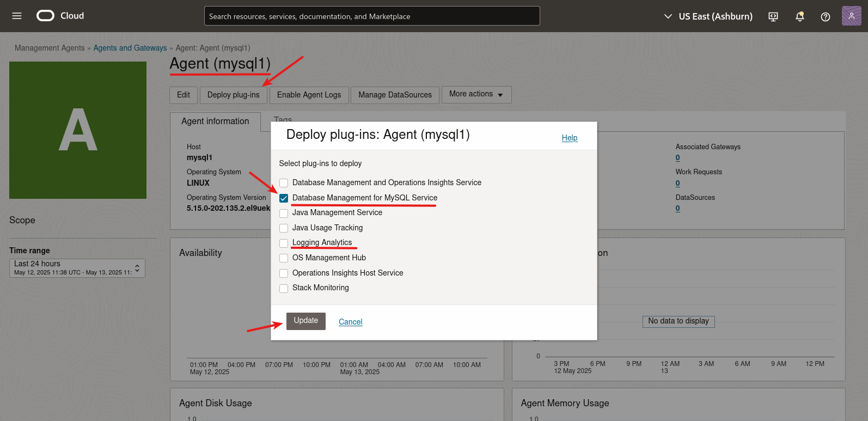The image size is (868, 421).
Task: Open the hamburger navigation menu
Action: point(17,16)
